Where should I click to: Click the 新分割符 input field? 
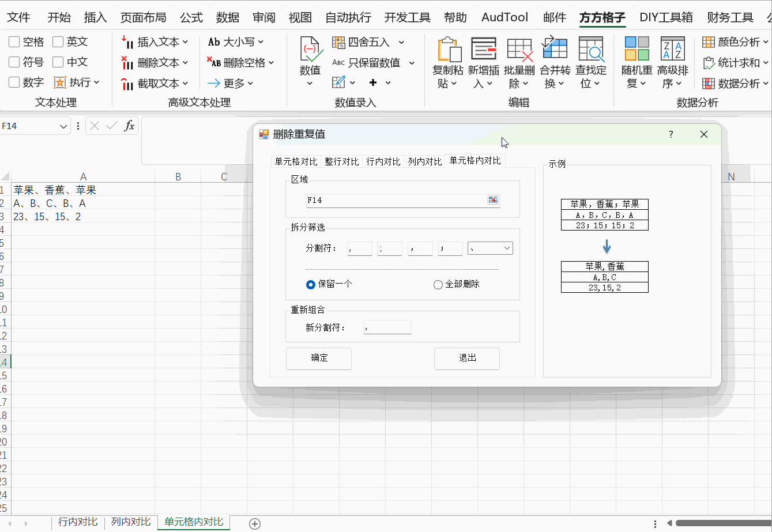point(387,326)
